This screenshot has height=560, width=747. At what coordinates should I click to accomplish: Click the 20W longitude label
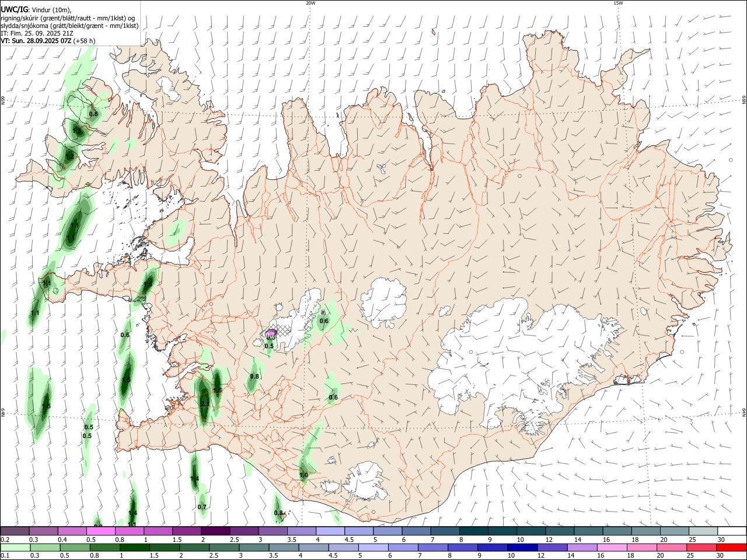tap(310, 3)
